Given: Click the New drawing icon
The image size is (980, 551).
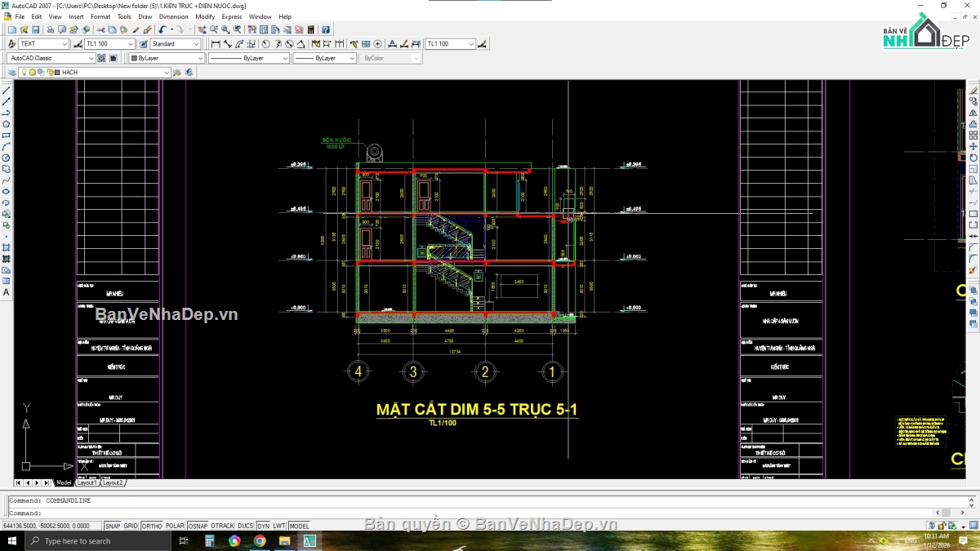Looking at the screenshot, I should pyautogui.click(x=11, y=30).
